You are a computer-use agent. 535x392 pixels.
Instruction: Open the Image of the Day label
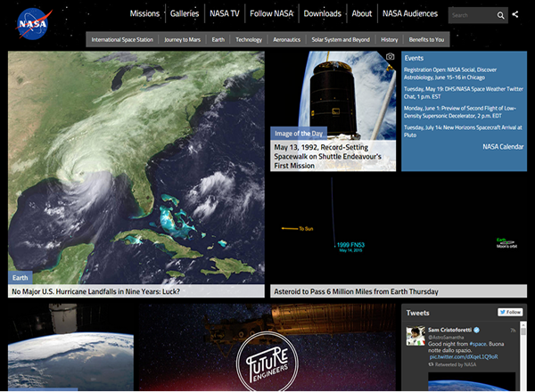click(x=299, y=134)
